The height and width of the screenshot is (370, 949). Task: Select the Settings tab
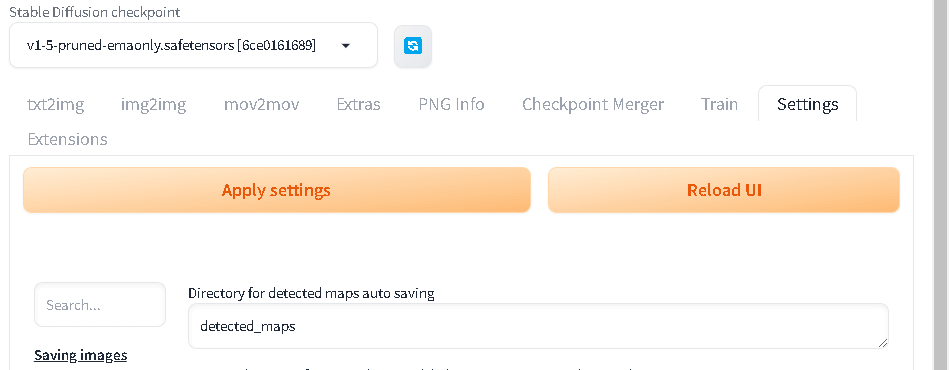coord(807,104)
